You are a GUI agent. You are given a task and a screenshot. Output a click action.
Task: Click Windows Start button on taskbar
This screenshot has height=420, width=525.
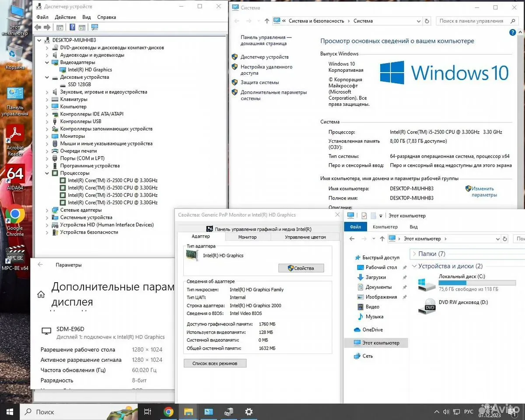point(10,412)
